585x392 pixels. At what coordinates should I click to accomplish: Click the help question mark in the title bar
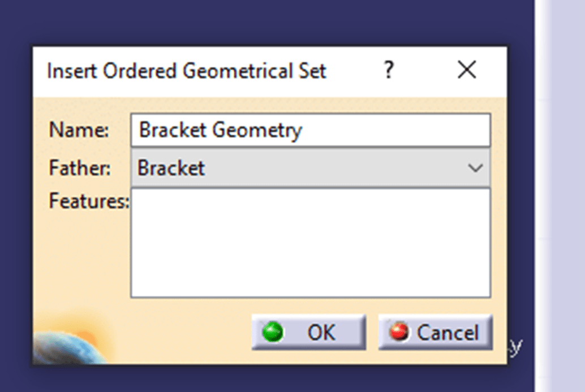click(x=388, y=70)
